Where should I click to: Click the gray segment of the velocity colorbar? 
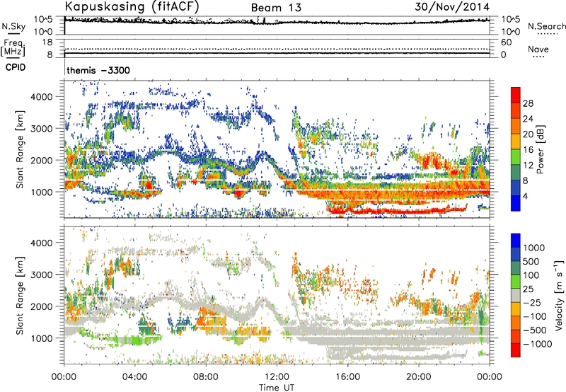click(x=516, y=295)
